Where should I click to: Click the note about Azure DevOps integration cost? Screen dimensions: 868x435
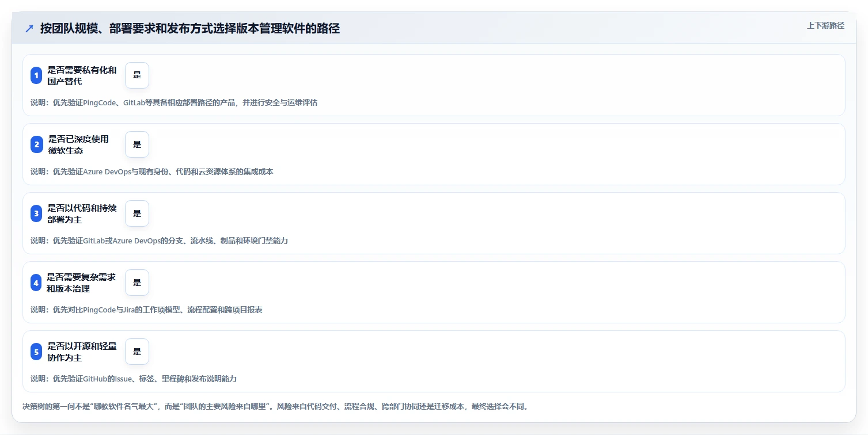point(152,171)
